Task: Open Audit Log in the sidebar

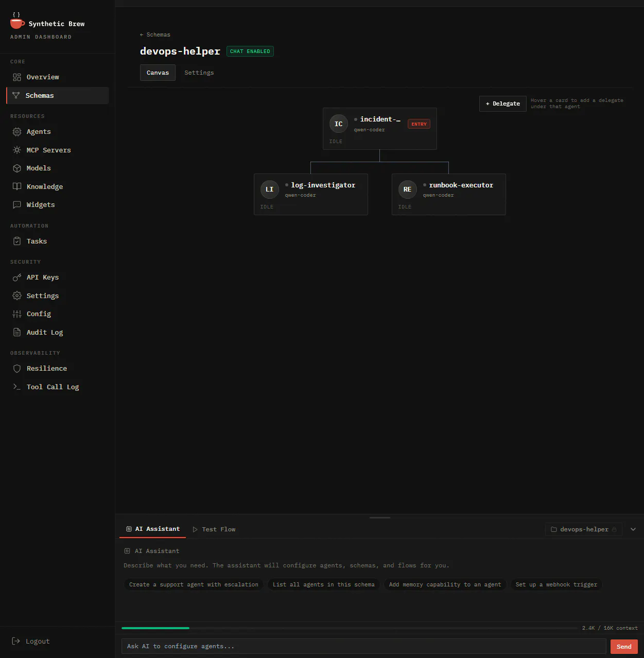Action: 57,332
